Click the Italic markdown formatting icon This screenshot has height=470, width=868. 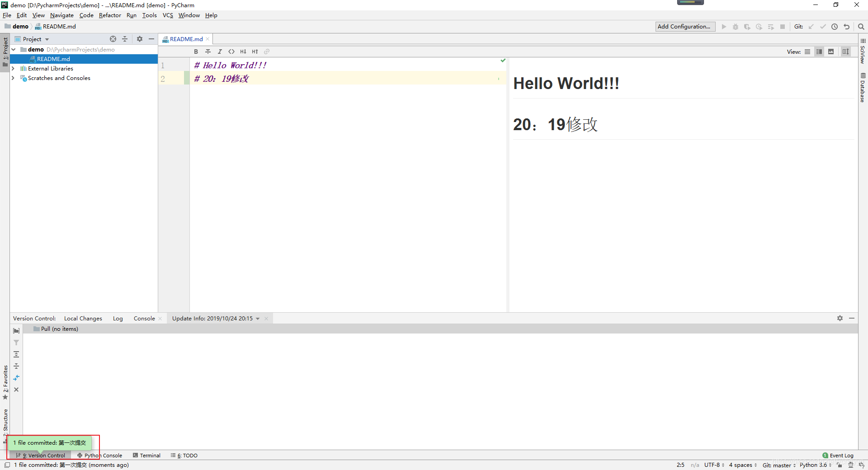(x=220, y=52)
